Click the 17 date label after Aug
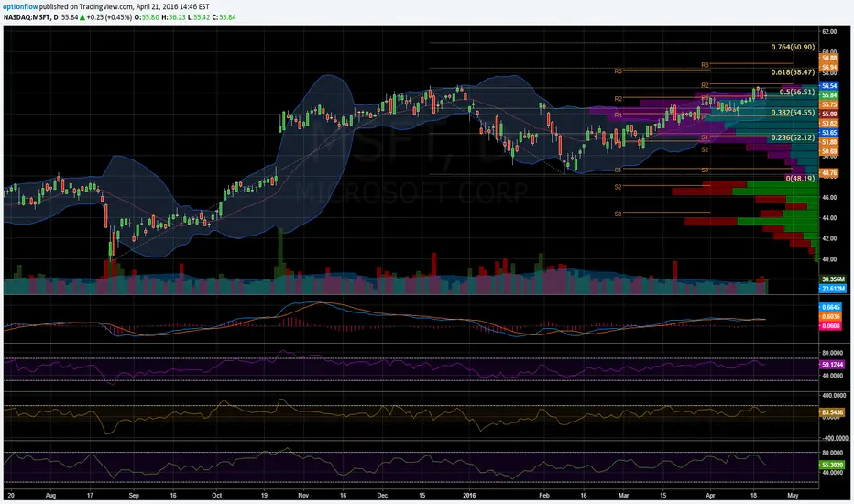This screenshot has height=504, width=854. coord(90,496)
